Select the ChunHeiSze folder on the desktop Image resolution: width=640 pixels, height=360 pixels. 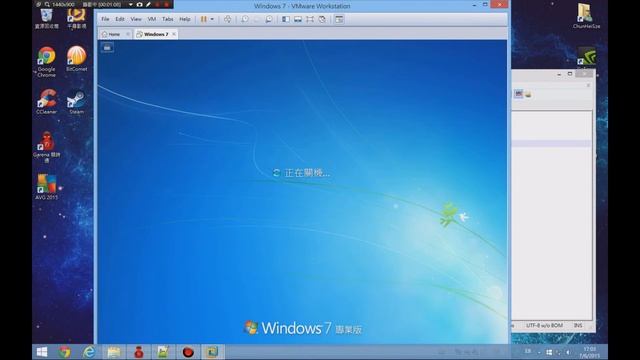click(586, 16)
